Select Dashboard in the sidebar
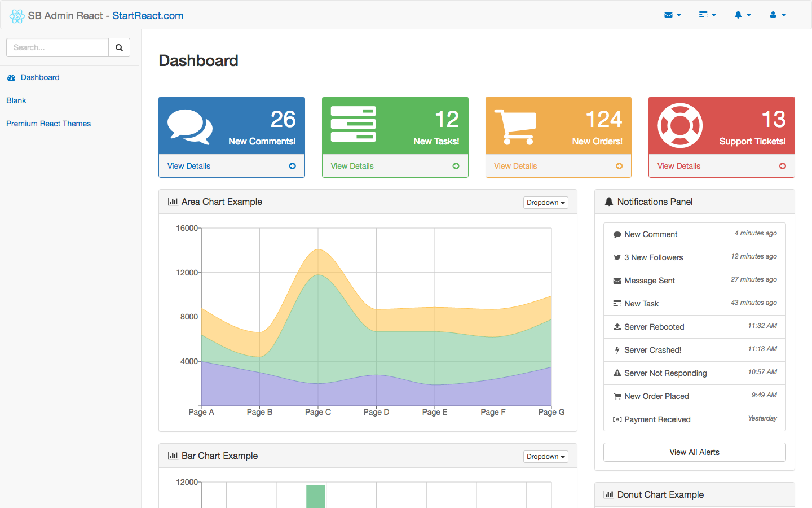The width and height of the screenshot is (812, 508). point(69,77)
